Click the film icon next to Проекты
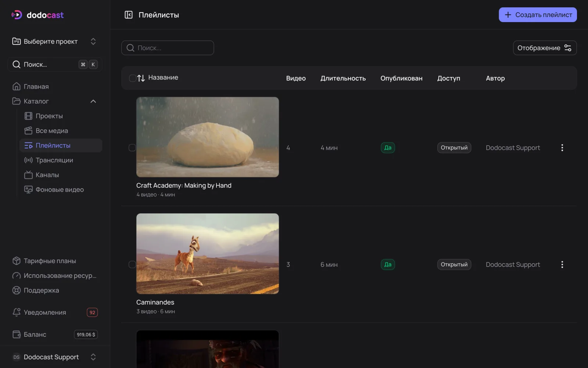This screenshot has width=588, height=368. coord(28,116)
